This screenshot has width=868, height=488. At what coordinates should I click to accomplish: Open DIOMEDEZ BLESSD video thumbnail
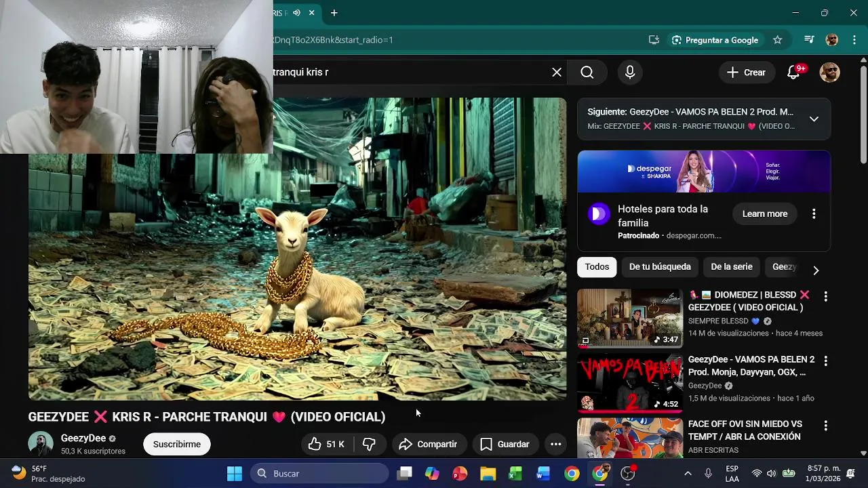630,319
